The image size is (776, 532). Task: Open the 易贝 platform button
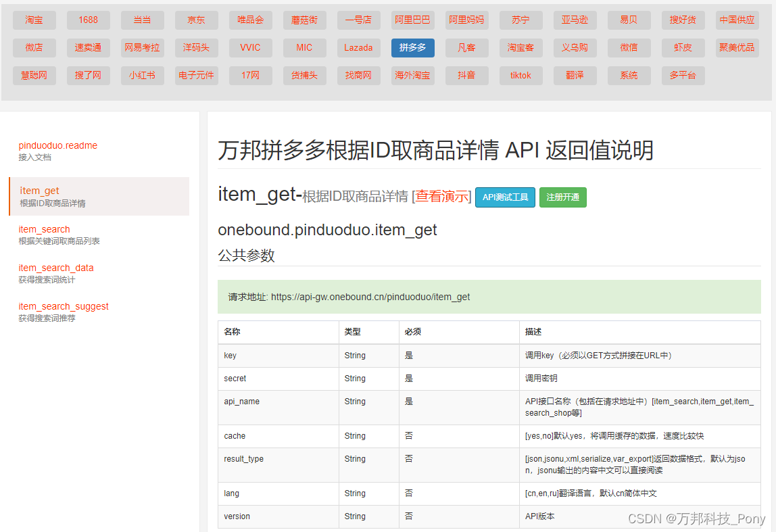pos(629,20)
